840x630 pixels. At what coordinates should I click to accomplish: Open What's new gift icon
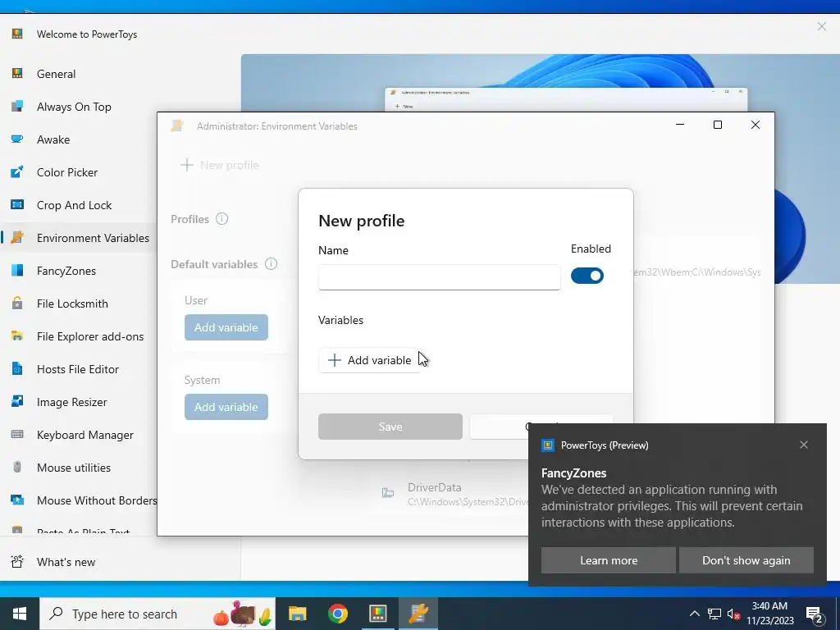[17, 561]
